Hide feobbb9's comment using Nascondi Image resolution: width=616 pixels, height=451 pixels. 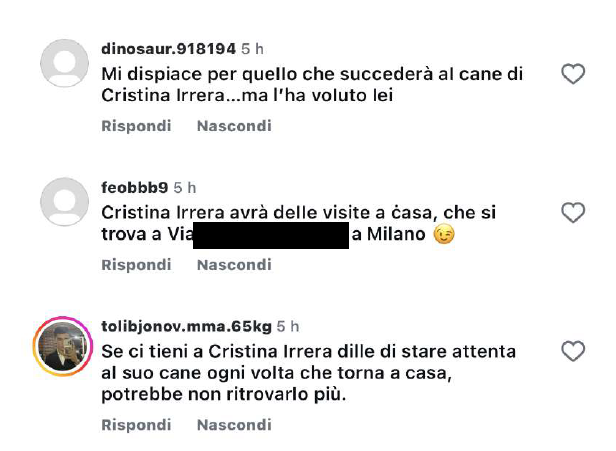pos(234,265)
